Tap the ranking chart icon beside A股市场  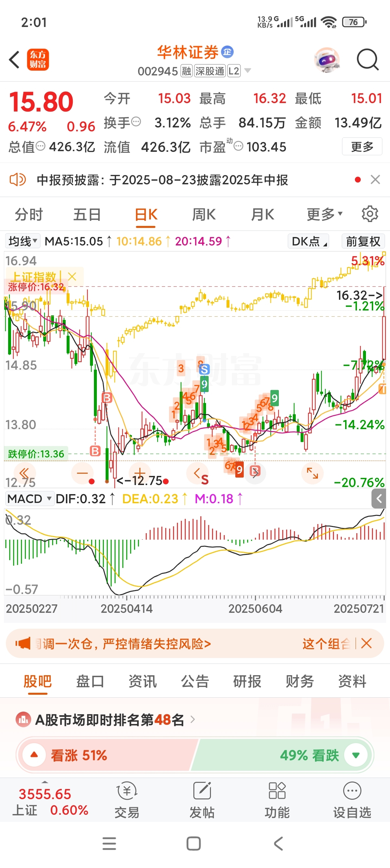(x=23, y=720)
